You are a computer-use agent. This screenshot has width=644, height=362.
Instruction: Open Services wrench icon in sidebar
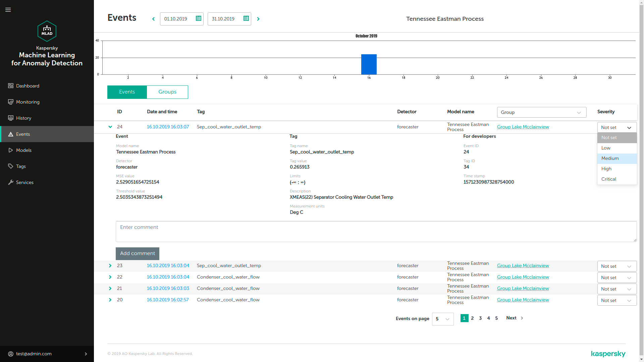11,182
